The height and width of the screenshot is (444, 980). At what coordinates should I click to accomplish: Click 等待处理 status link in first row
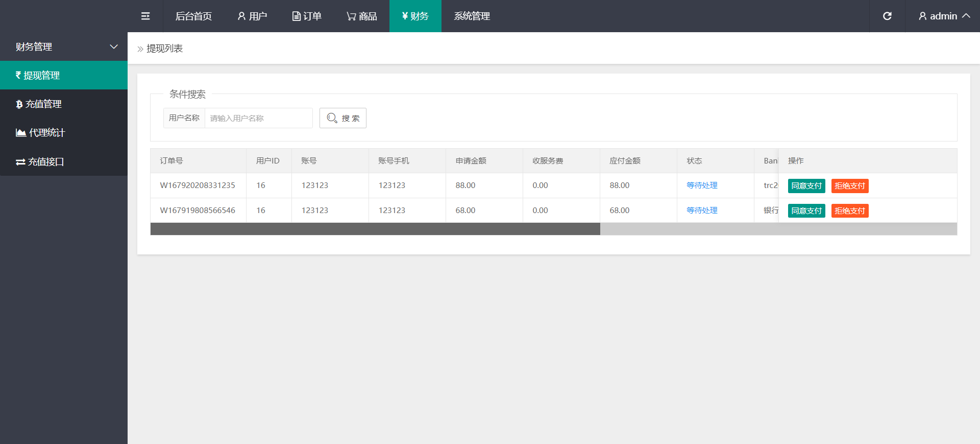[702, 185]
